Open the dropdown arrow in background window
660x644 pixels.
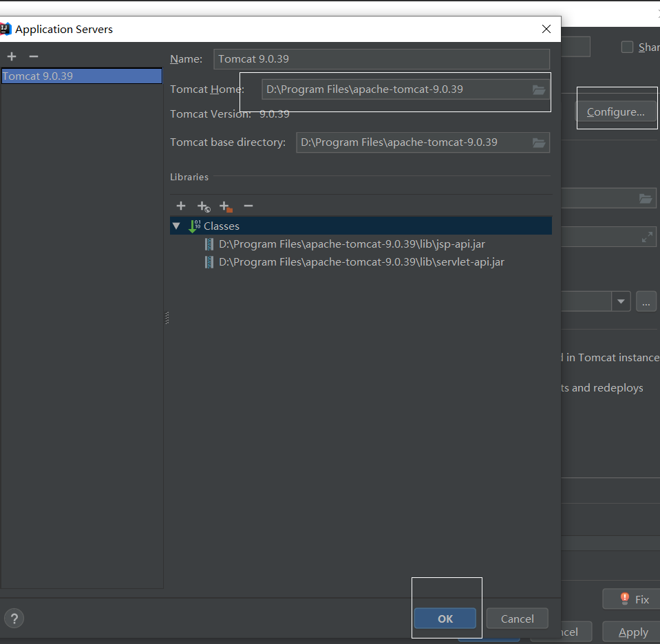point(621,301)
